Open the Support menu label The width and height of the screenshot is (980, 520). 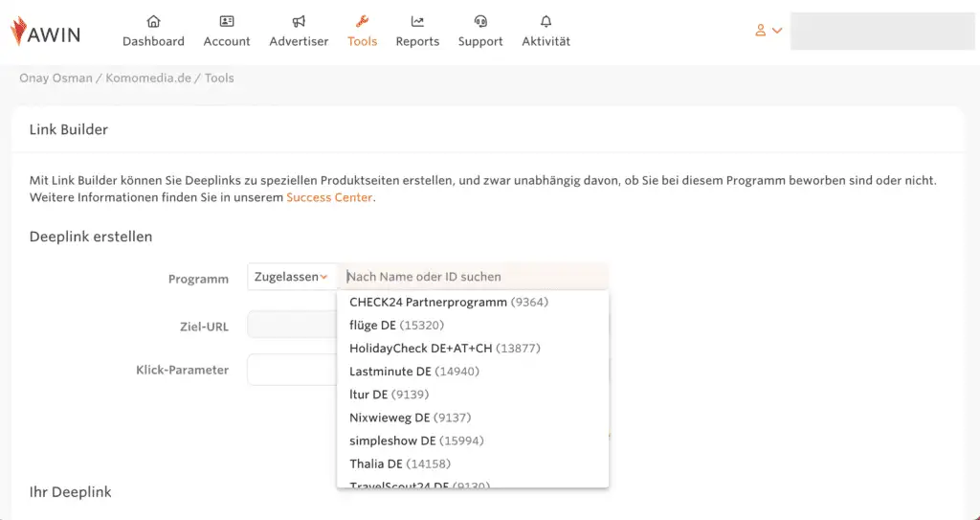click(x=480, y=41)
